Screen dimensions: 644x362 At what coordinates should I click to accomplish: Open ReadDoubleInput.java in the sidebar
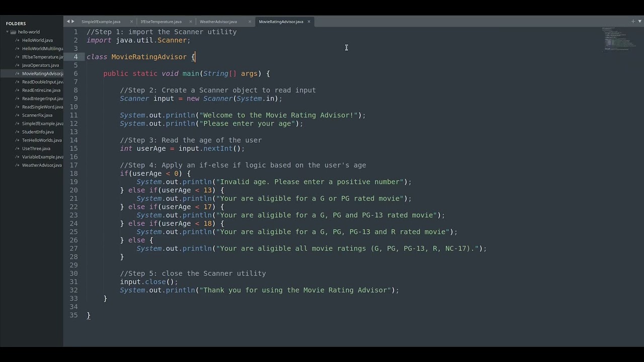[x=42, y=82]
